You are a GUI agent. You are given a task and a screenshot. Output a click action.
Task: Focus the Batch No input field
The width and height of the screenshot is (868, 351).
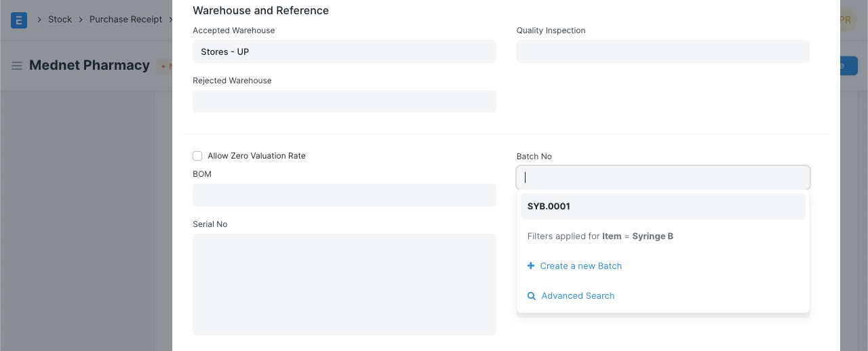pyautogui.click(x=663, y=178)
